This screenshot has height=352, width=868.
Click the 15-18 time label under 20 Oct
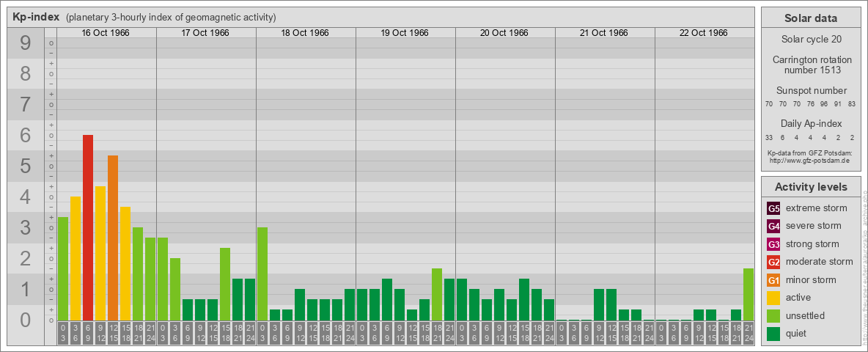[524, 333]
